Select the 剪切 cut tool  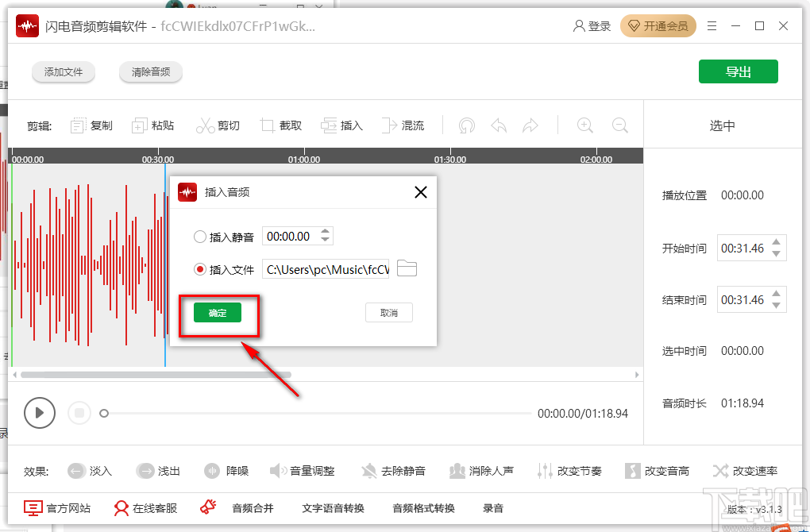tap(218, 125)
